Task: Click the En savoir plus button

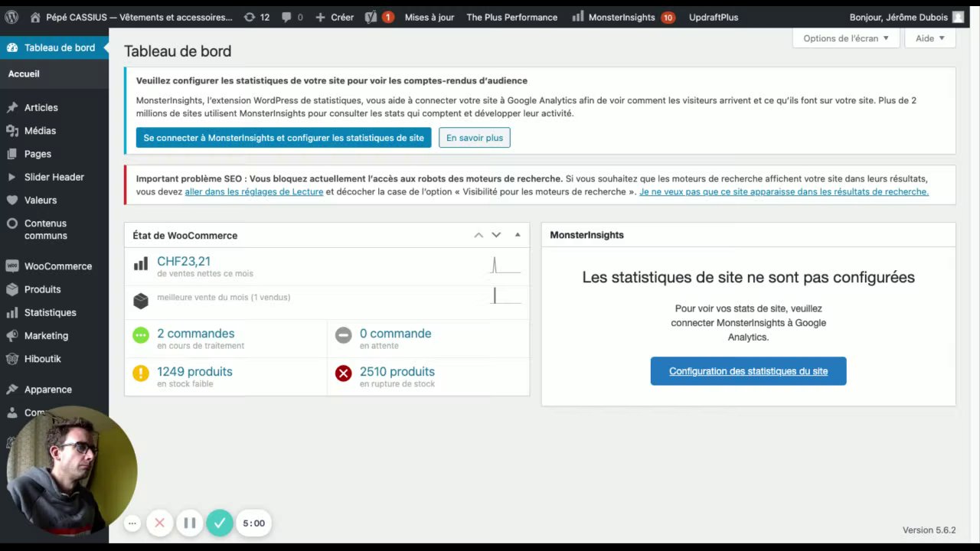Action: 475,138
